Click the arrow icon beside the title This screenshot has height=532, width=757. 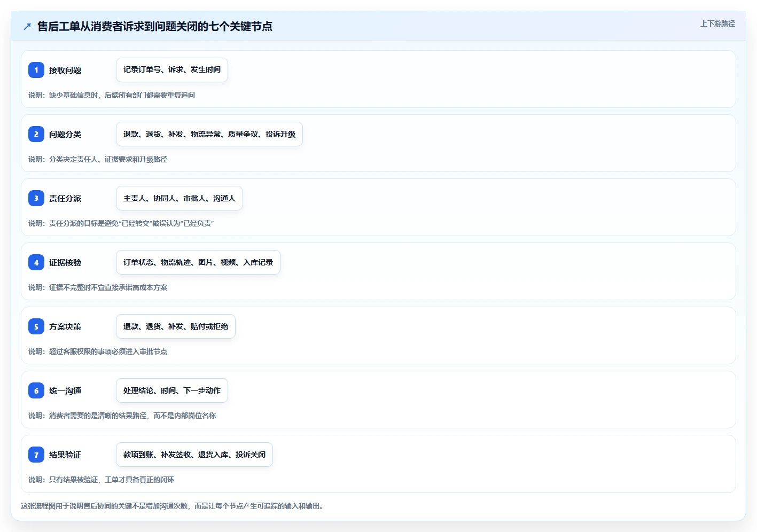[27, 26]
